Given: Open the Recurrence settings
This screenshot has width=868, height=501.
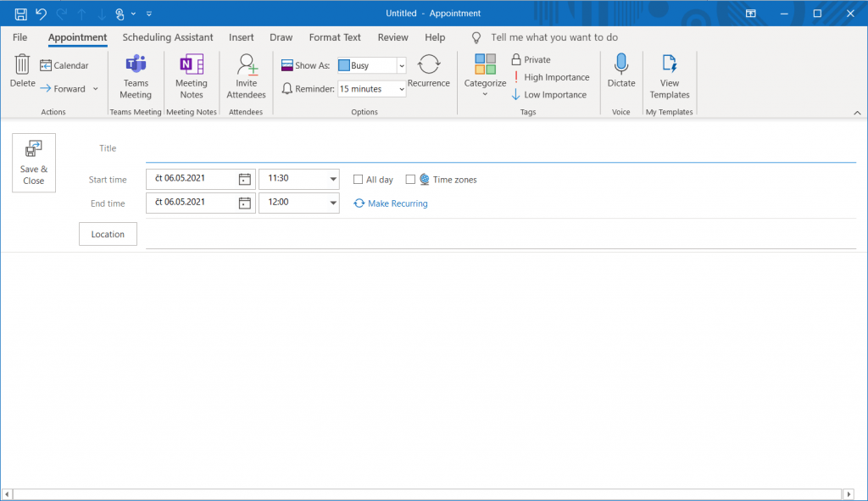Looking at the screenshot, I should [x=428, y=66].
